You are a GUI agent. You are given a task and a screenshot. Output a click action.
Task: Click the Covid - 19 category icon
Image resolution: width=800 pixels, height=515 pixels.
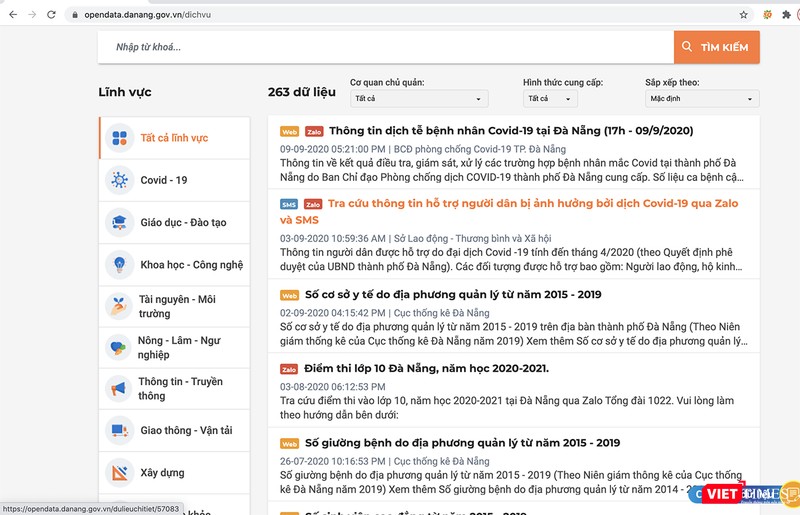[120, 180]
